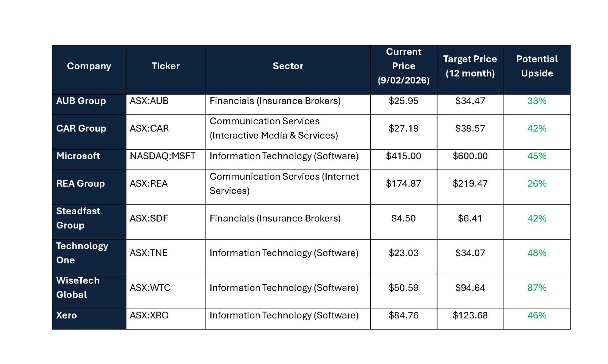The image size is (608, 364).
Task: Select the NASDAQ:MSFT ticker cell
Action: pos(163,156)
